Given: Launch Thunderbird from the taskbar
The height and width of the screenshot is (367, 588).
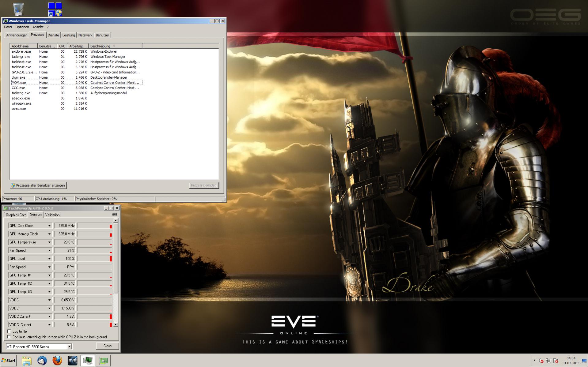Looking at the screenshot, I should click(x=42, y=361).
